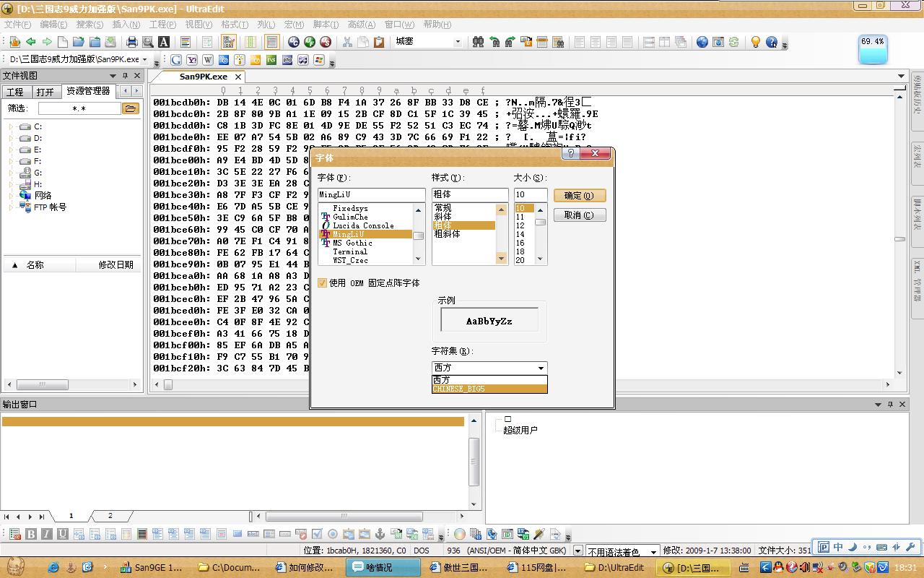
Task: Click the Bold HTML toolbar icon
Action: click(31, 535)
